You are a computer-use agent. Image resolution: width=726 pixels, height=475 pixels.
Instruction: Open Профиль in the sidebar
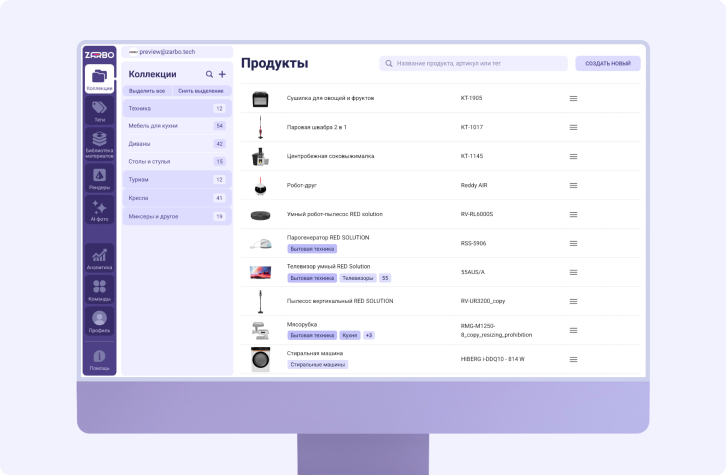(x=99, y=322)
